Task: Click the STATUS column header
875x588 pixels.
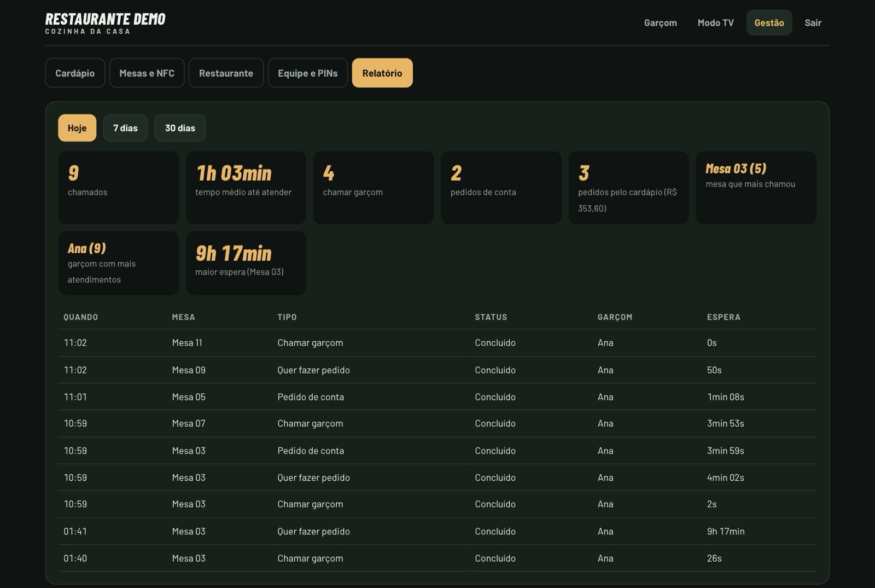Action: (491, 317)
